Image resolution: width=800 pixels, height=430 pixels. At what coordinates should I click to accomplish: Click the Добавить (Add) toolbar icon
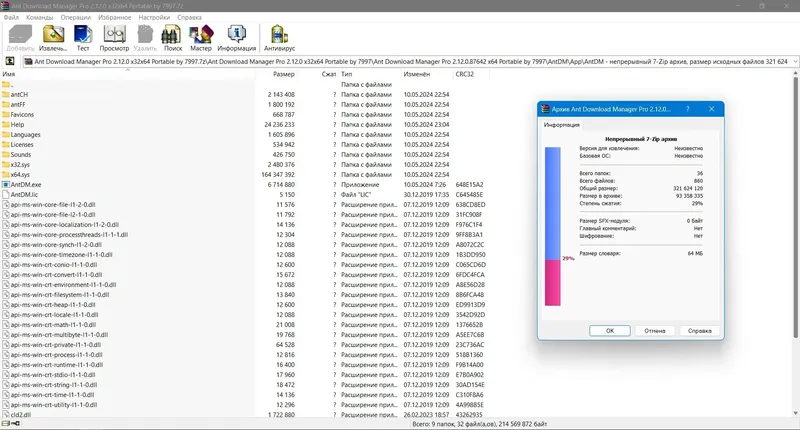[x=20, y=34]
